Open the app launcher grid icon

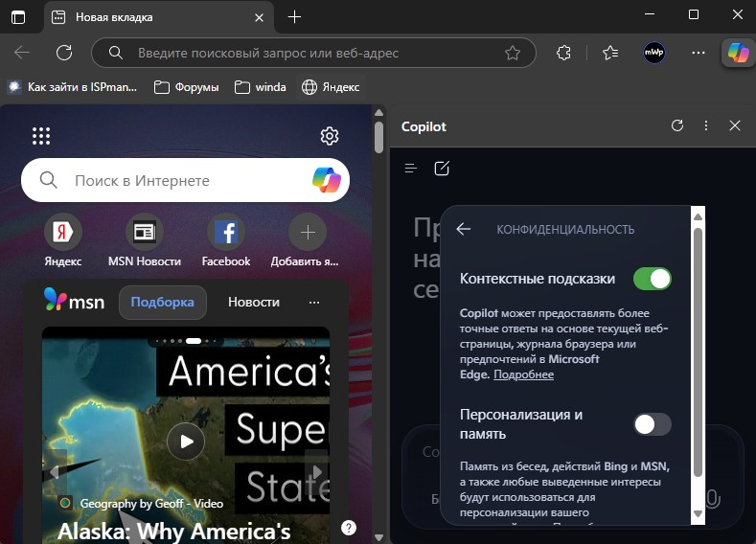(41, 136)
